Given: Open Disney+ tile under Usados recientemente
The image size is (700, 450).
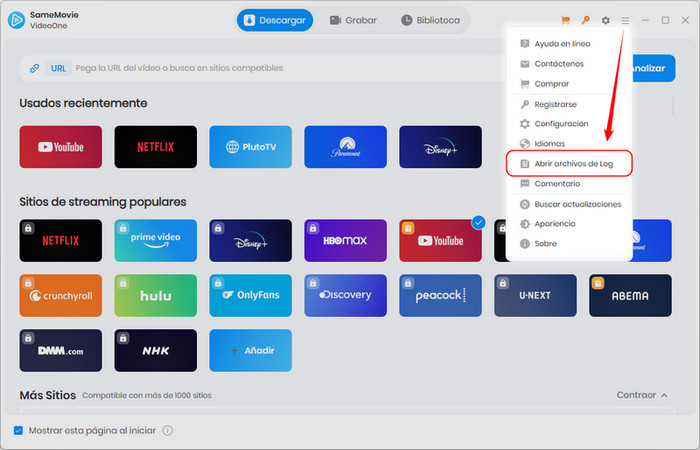Looking at the screenshot, I should [x=441, y=147].
